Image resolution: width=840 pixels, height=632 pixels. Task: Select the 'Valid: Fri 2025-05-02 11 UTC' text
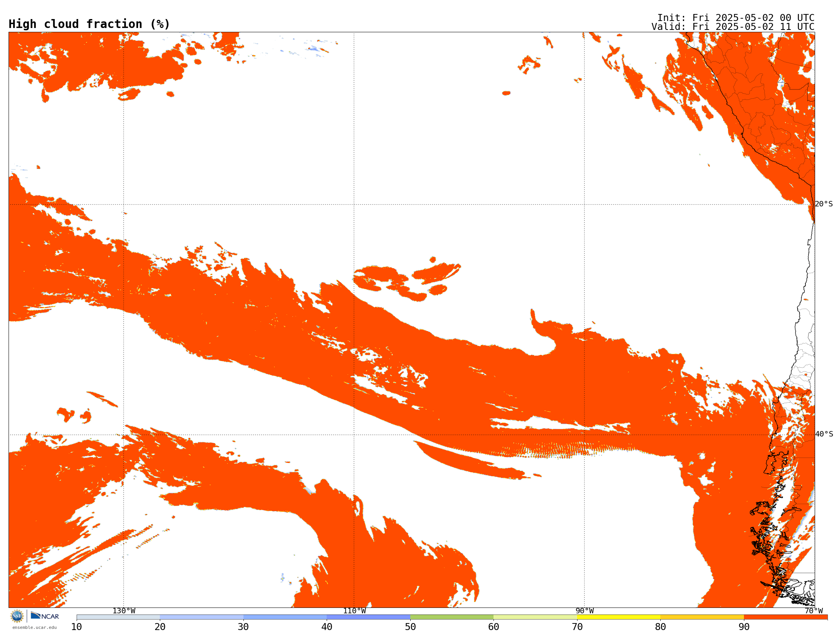point(733,27)
